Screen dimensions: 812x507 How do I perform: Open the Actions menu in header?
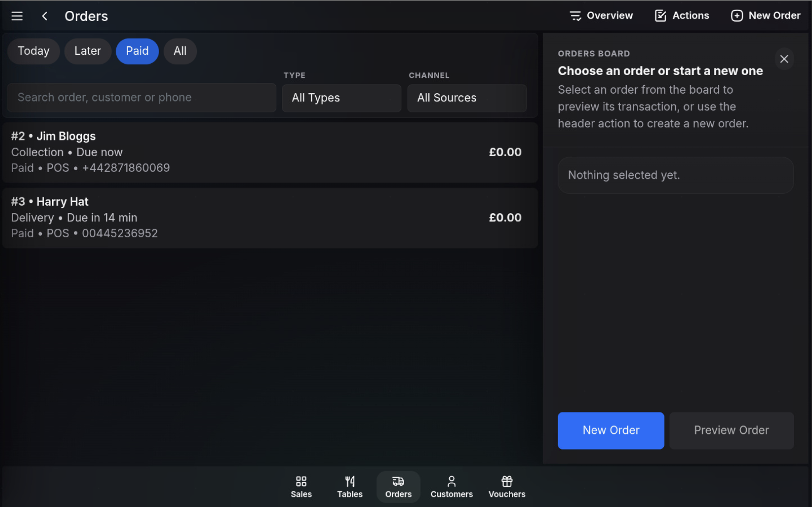[x=682, y=16]
